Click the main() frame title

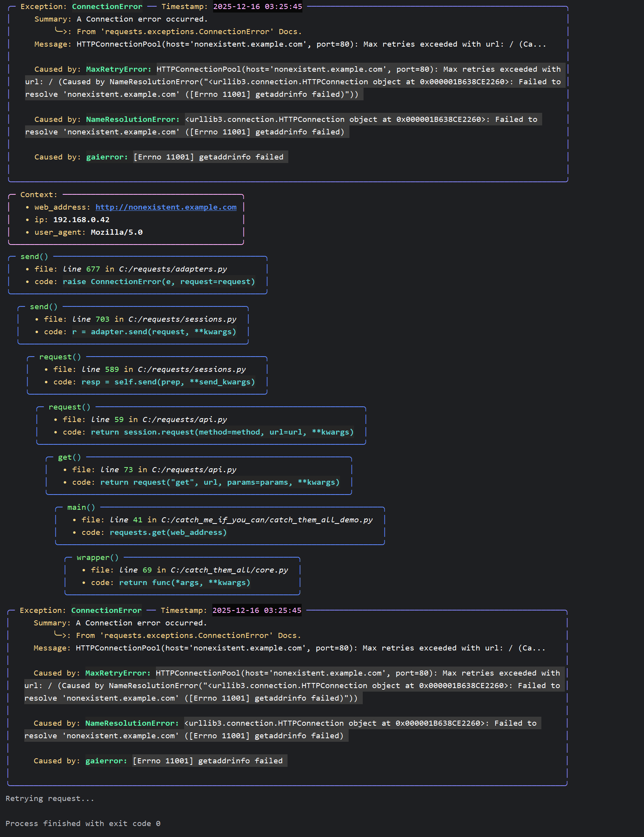click(x=81, y=507)
